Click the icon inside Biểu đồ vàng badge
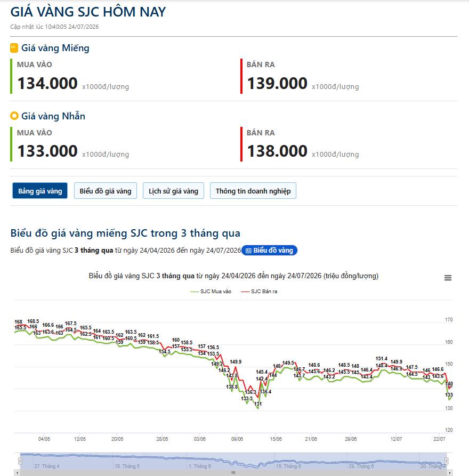Image resolution: width=469 pixels, height=476 pixels. (248, 251)
